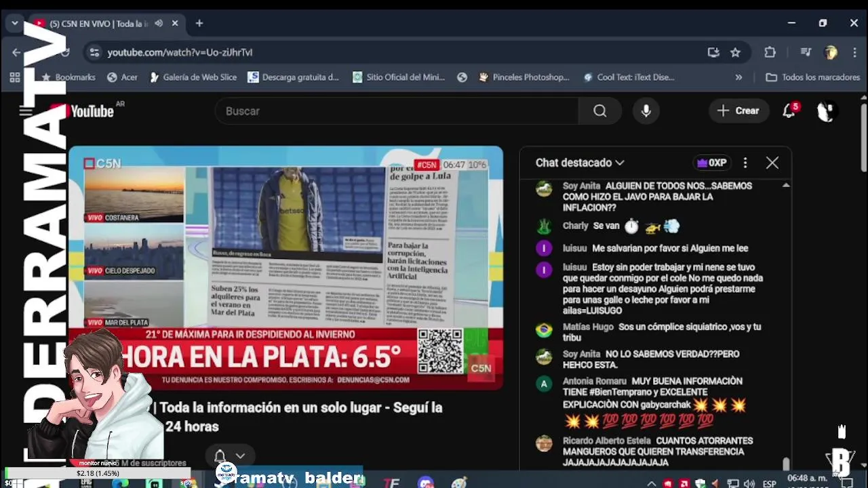The height and width of the screenshot is (488, 868).
Task: Click Charly's avatar in the chat
Action: 544,226
